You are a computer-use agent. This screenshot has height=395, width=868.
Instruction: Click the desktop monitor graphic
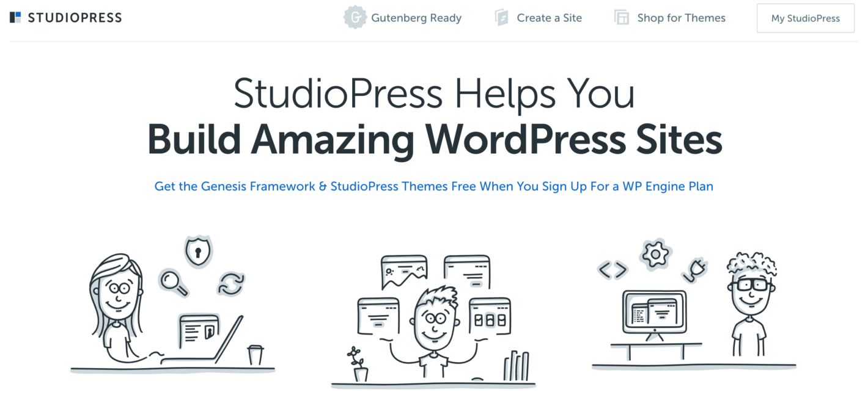[x=654, y=314]
